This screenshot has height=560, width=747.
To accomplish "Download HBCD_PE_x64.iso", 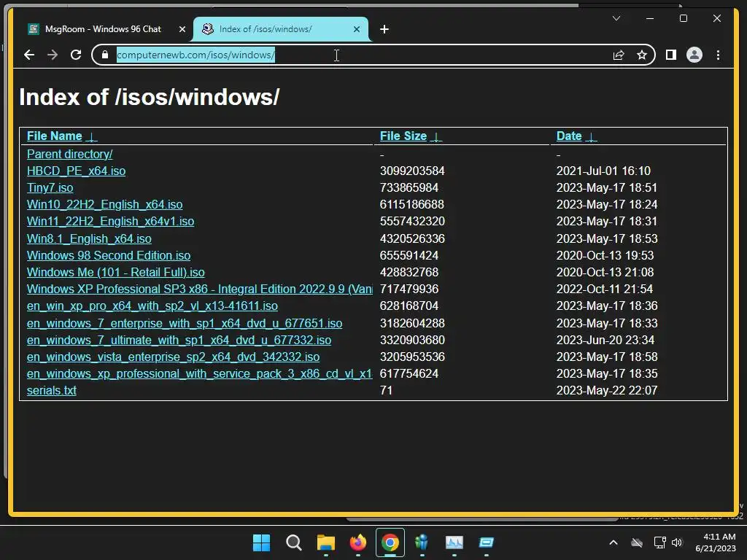I will [x=76, y=171].
